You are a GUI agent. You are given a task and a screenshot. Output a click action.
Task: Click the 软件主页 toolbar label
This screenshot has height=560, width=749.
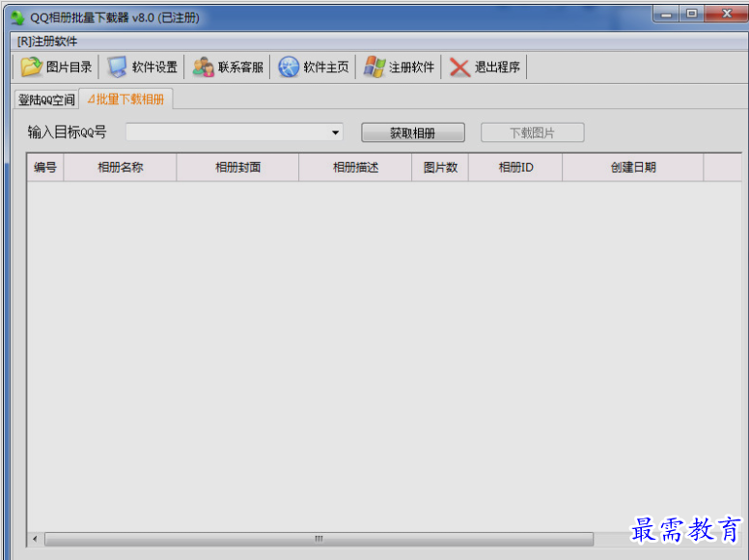pyautogui.click(x=326, y=67)
